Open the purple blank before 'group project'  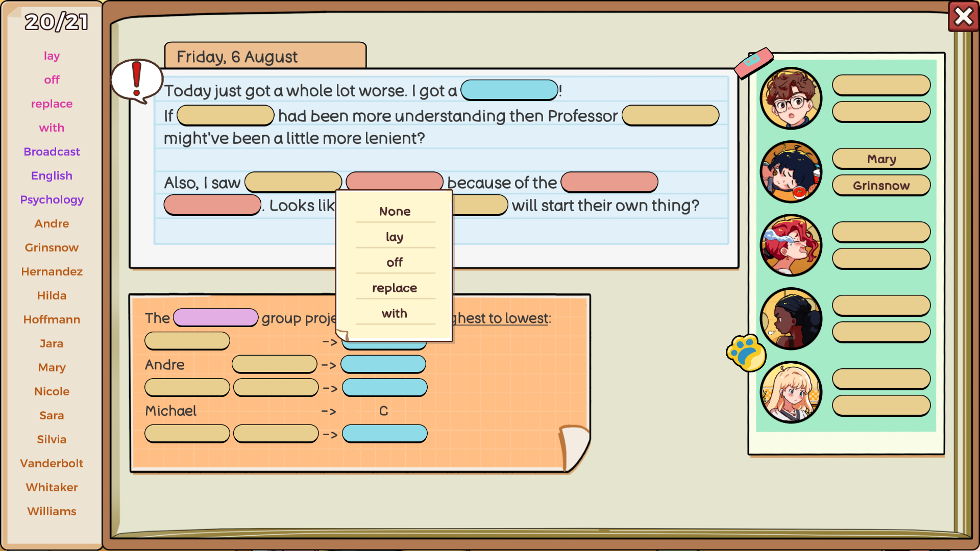pyautogui.click(x=215, y=318)
